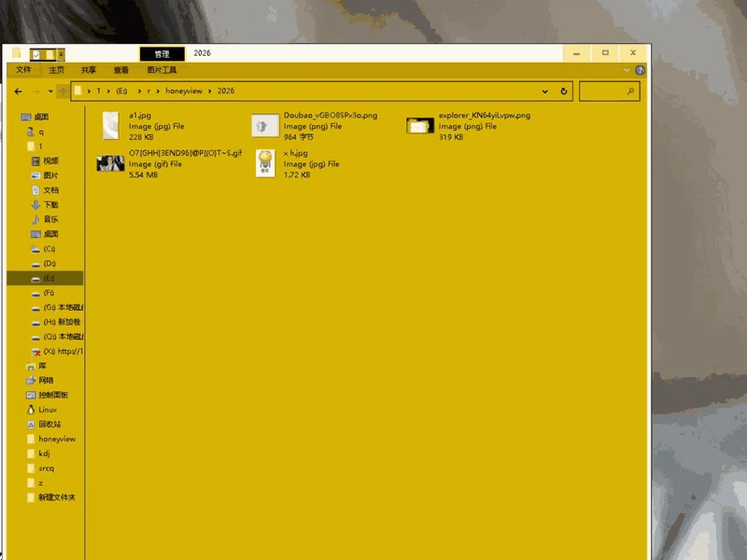This screenshot has width=747, height=560.
Task: Expand the Quick Access Toolbar customize dropdown
Action: (61, 54)
